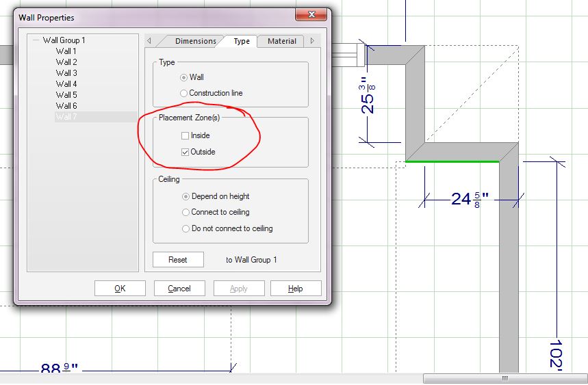Screen dimensions: 588x385
Task: Open the Material tab
Action: 281,41
